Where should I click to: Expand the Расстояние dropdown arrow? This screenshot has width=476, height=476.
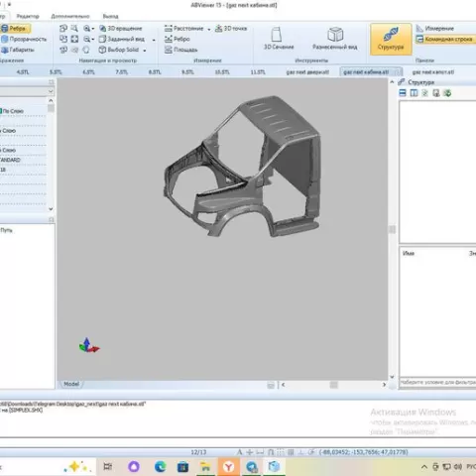pos(209,29)
